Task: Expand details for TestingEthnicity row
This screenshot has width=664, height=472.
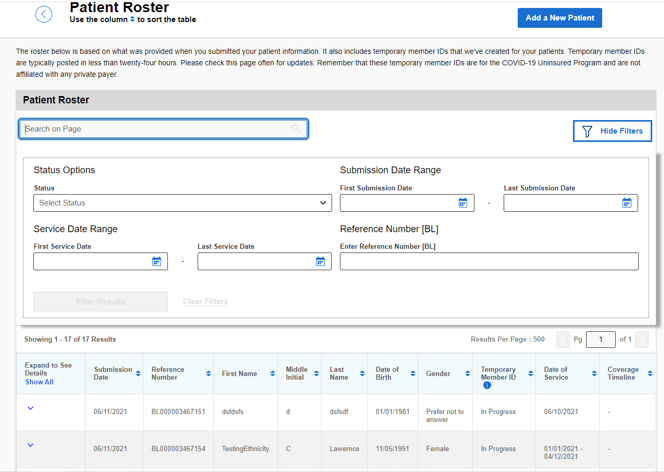Action: click(x=30, y=445)
